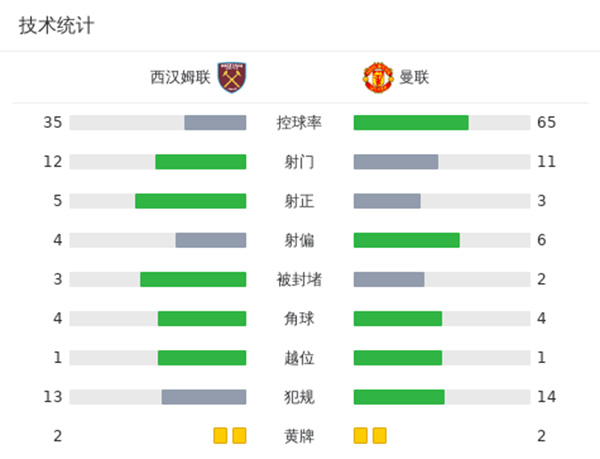The image size is (600, 459).
Task: Click the 射正 stat label
Action: 299,201
